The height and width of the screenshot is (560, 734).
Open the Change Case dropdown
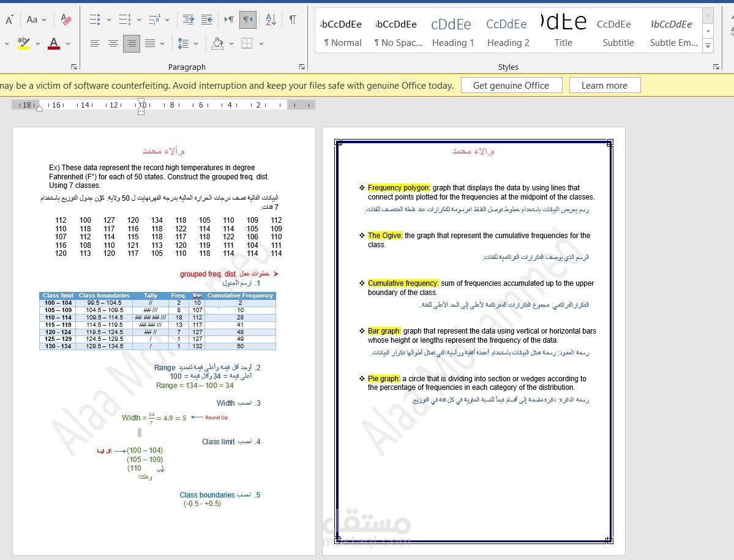click(x=36, y=20)
